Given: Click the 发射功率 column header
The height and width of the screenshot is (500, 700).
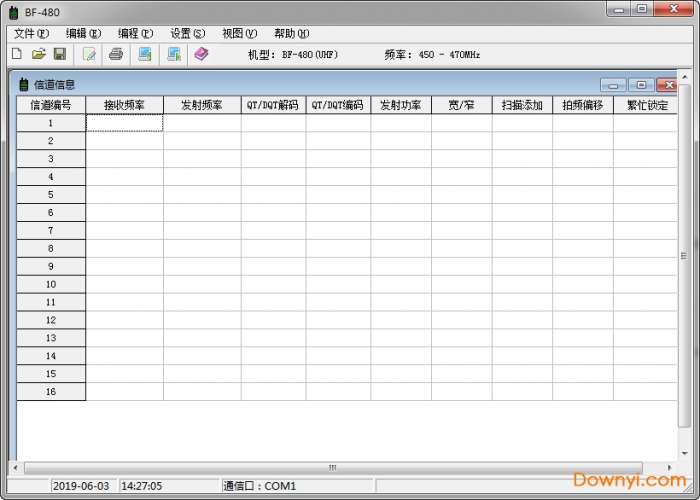Looking at the screenshot, I should pyautogui.click(x=401, y=105).
